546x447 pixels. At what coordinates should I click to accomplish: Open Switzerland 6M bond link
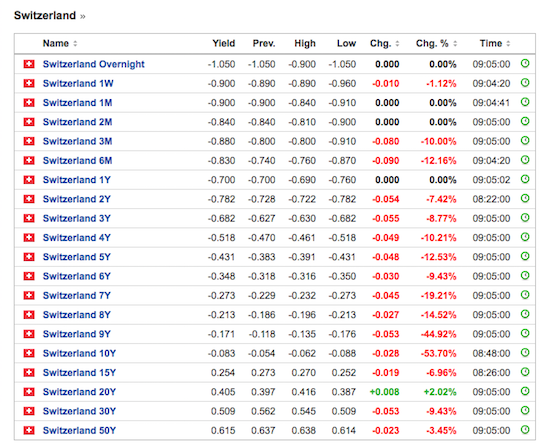coord(77,160)
